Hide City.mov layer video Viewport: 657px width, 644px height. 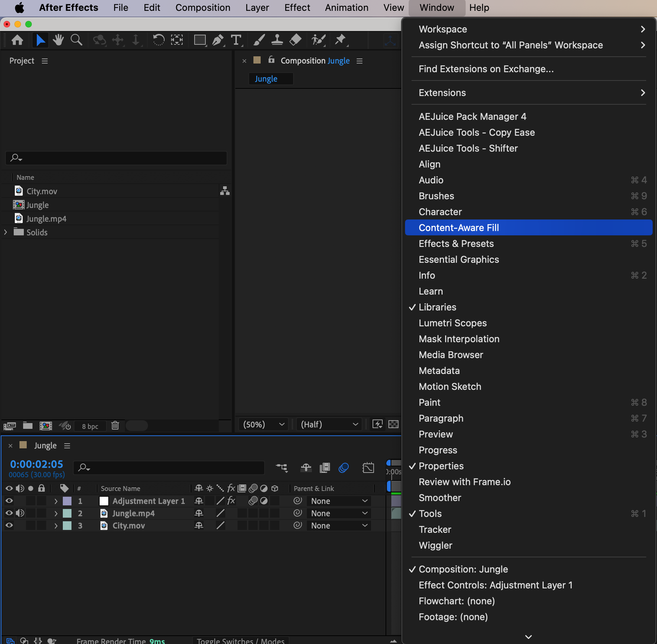tap(9, 525)
